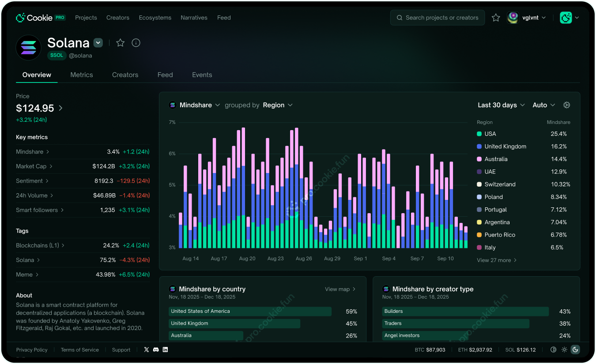Image resolution: width=596 pixels, height=364 pixels.
Task: Open the Ecosystems menu item
Action: click(x=155, y=18)
